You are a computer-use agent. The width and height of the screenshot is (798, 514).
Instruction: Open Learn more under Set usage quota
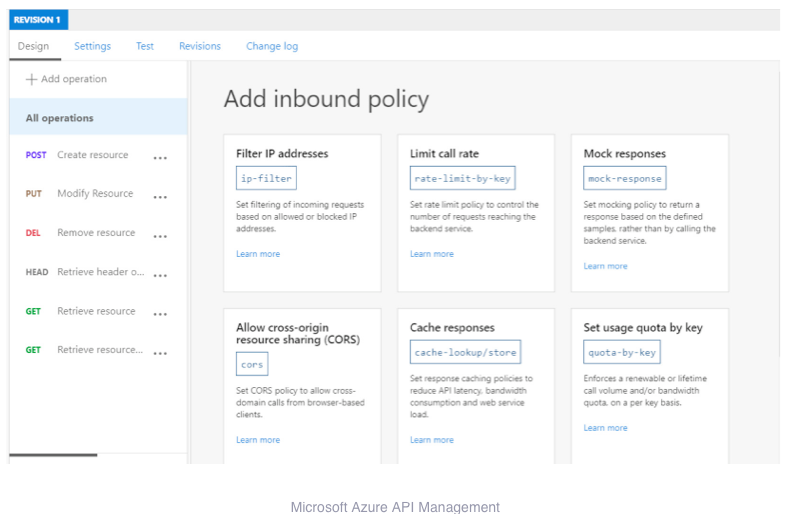606,428
